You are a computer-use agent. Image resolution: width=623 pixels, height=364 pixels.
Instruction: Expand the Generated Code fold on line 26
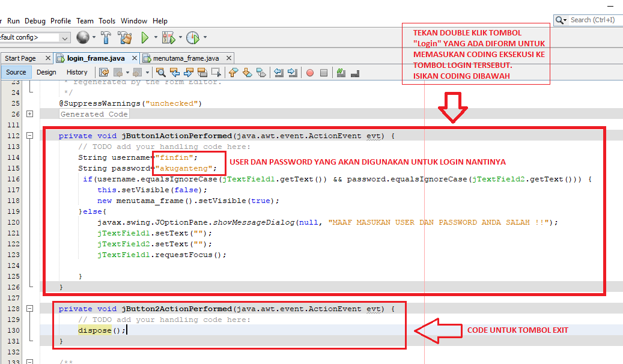click(x=30, y=114)
